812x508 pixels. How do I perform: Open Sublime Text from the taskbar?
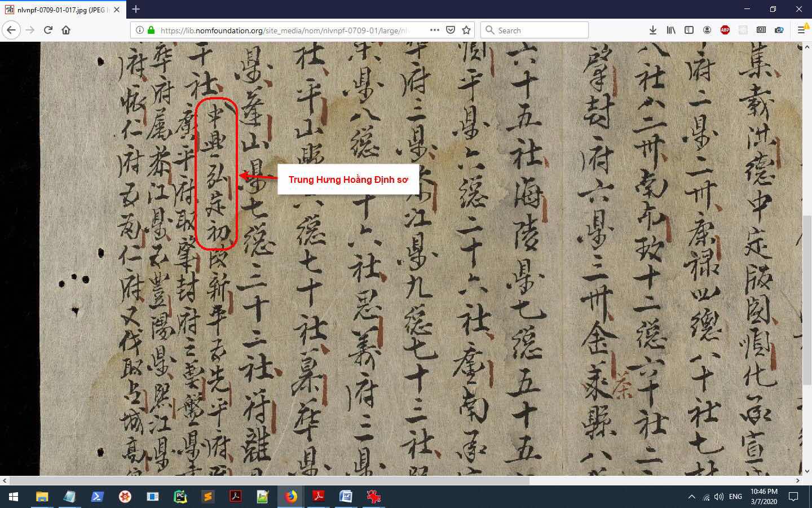click(x=208, y=497)
